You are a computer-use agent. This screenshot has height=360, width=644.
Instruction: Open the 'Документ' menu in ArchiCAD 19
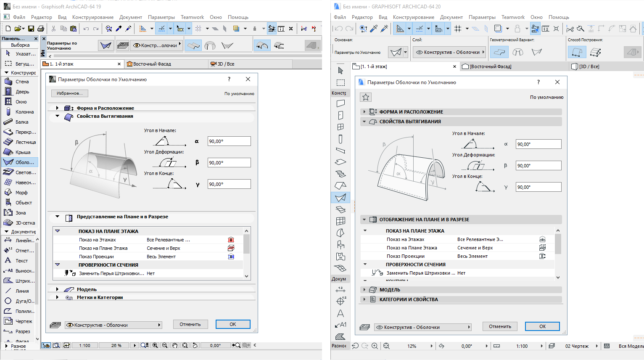pos(130,17)
